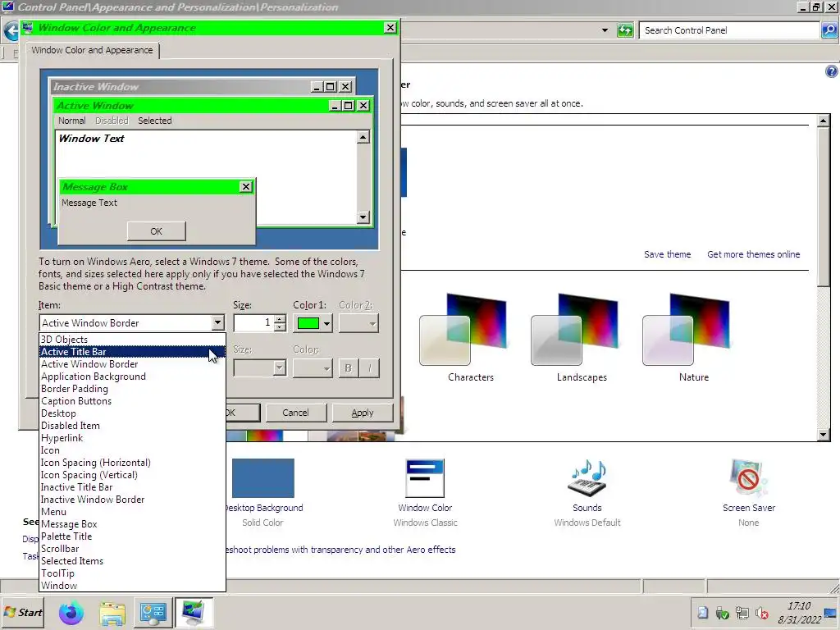The width and height of the screenshot is (840, 630).
Task: Click Selected in the preview menu
Action: click(155, 121)
